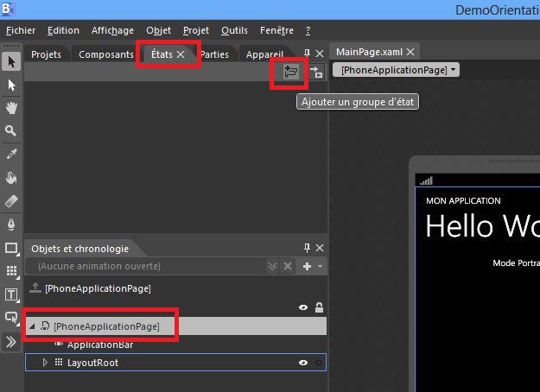The width and height of the screenshot is (540, 392).
Task: Select the TextBlock text tool
Action: point(12,294)
